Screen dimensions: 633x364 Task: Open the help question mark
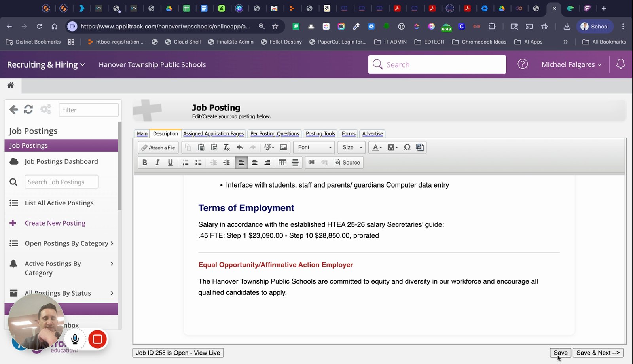point(523,64)
